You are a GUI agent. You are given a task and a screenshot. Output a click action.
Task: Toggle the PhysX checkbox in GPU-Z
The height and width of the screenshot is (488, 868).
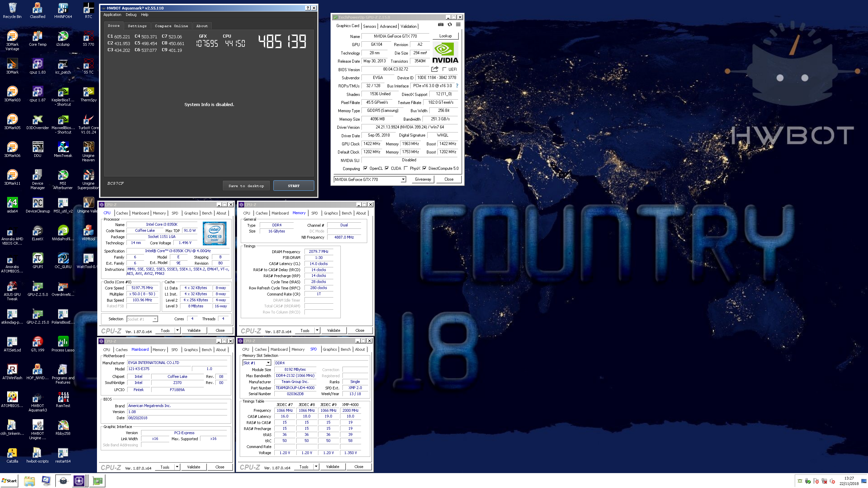pos(406,168)
